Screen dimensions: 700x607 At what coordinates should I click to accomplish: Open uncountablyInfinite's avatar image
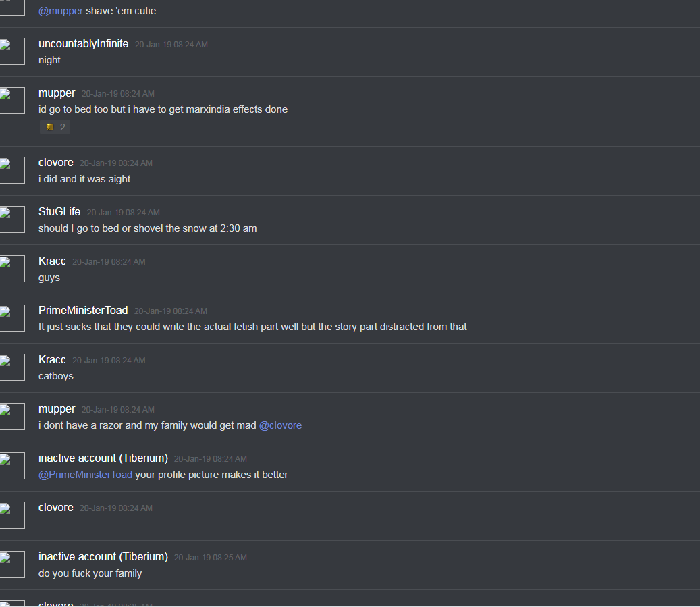12,51
